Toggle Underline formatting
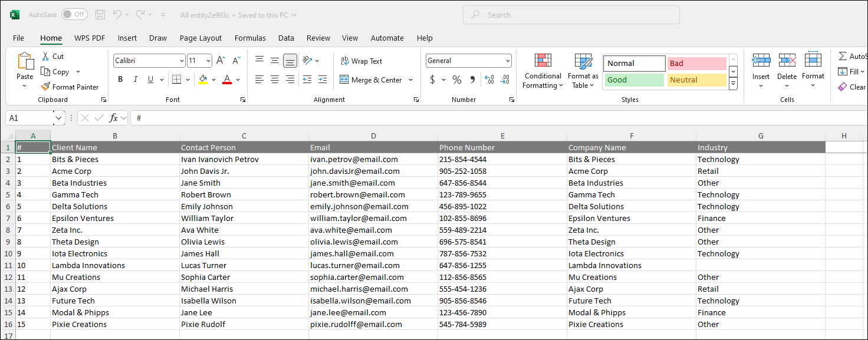This screenshot has height=340, width=868. (151, 80)
